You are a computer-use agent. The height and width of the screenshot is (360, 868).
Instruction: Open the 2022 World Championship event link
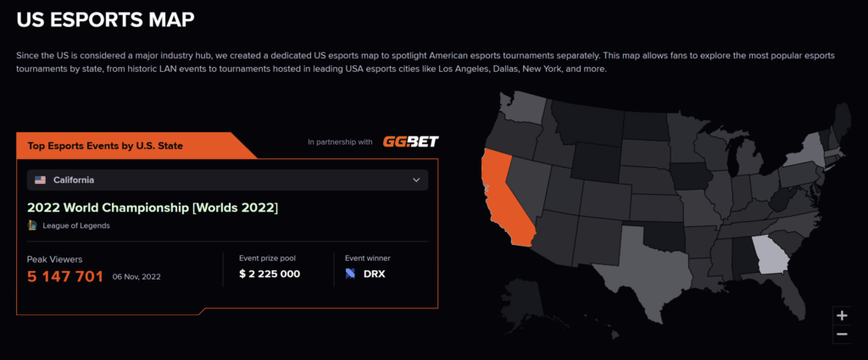(x=153, y=208)
